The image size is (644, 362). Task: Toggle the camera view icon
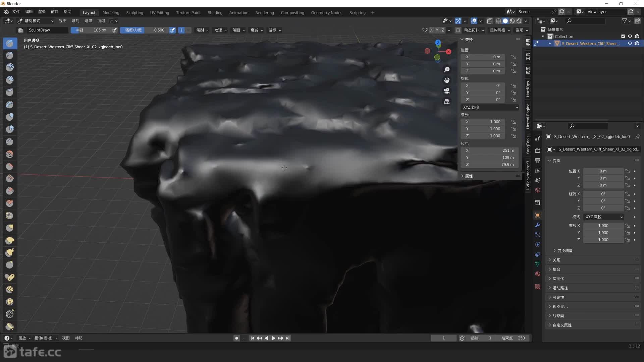point(447,91)
